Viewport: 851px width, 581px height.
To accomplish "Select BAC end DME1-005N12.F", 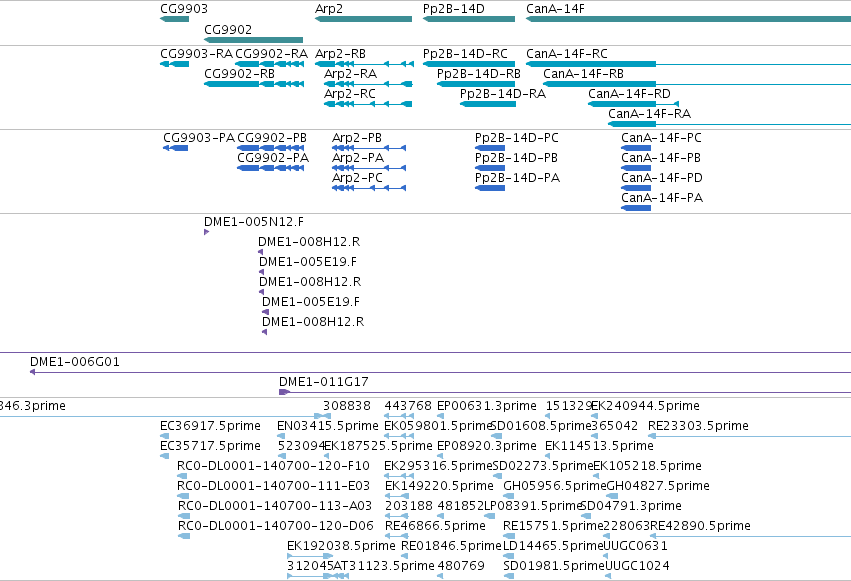I will pyautogui.click(x=206, y=232).
